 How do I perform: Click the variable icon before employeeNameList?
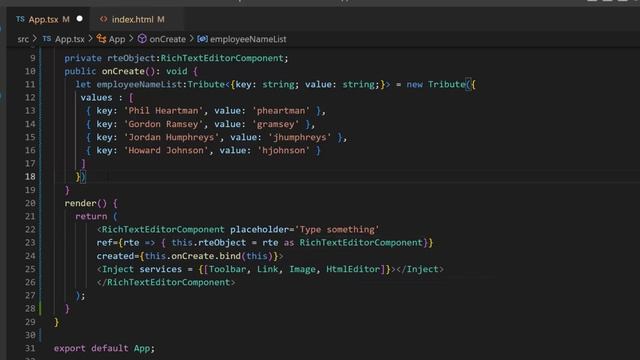(202, 39)
